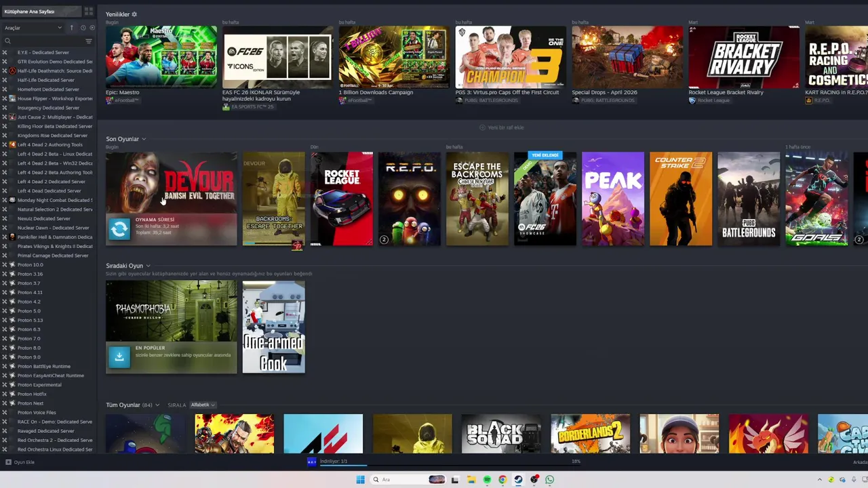Open the EAS FC 26 İKONLAR news card
The width and height of the screenshot is (868, 488).
[277, 67]
